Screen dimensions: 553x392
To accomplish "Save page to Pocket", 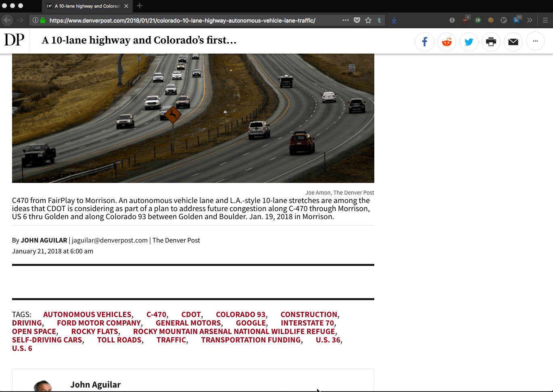I will [357, 20].
